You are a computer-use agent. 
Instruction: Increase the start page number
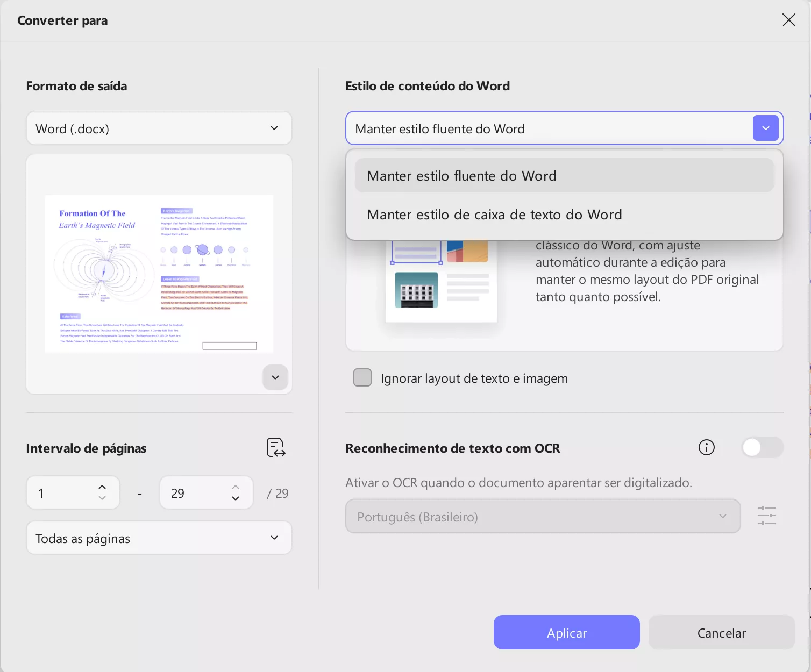click(102, 487)
